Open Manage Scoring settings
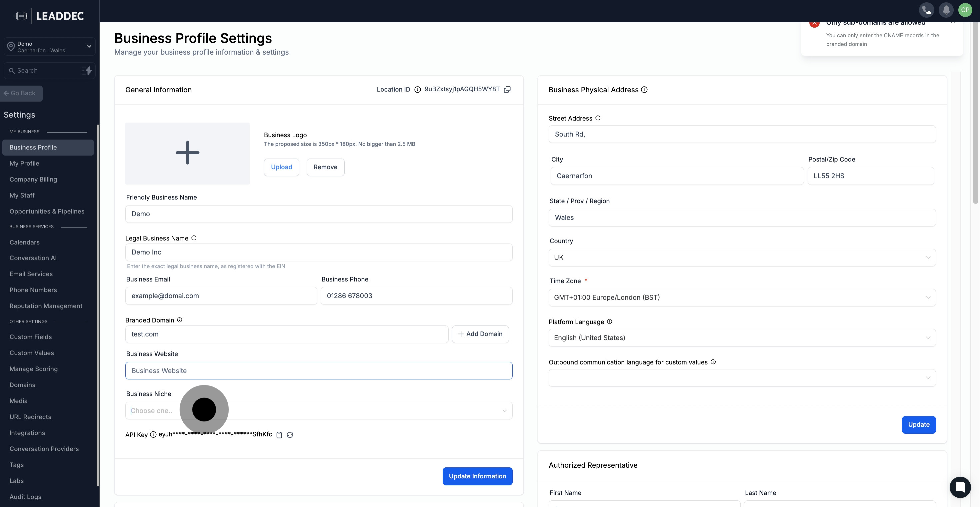The width and height of the screenshot is (980, 507). coord(33,369)
